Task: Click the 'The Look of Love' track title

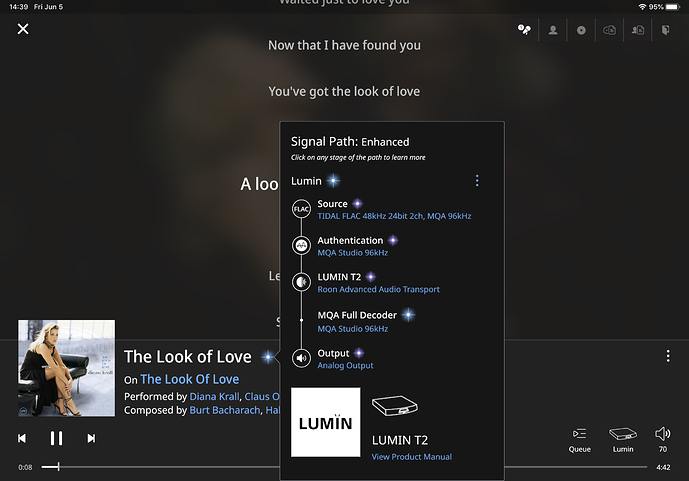Action: [x=188, y=357]
